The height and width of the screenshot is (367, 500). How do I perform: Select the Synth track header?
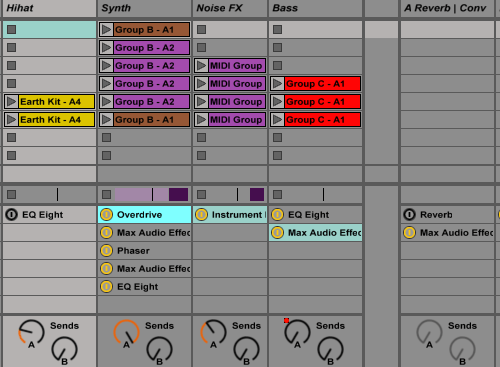point(144,8)
